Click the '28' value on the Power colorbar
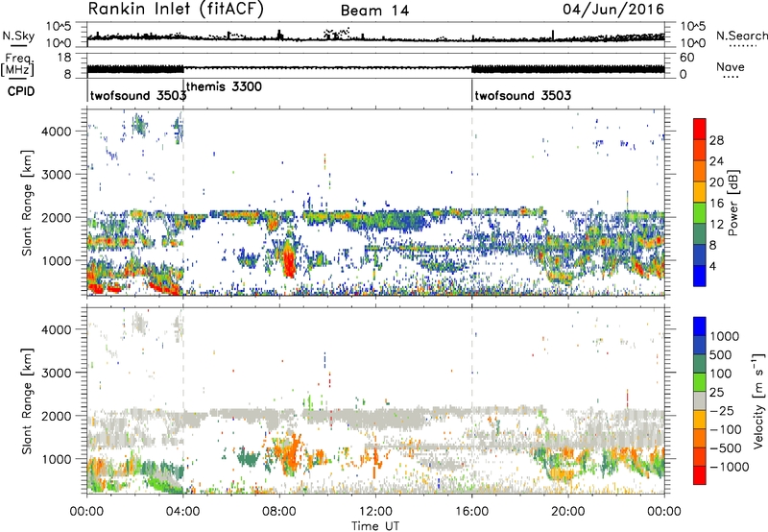Image resolution: width=768 pixels, height=532 pixels. tap(716, 140)
